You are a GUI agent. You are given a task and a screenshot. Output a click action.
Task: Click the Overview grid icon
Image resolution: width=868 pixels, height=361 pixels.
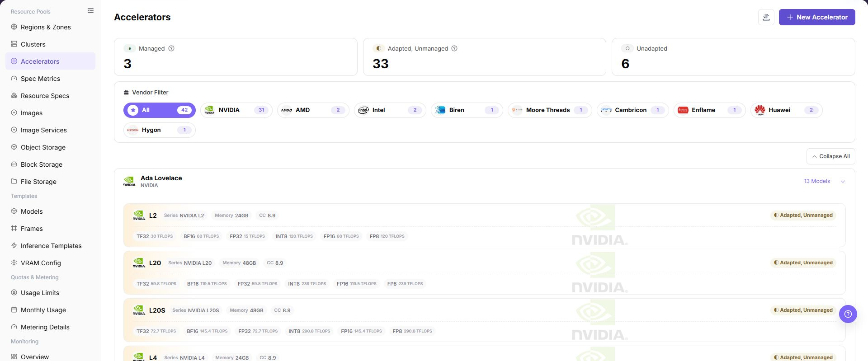pyautogui.click(x=14, y=357)
